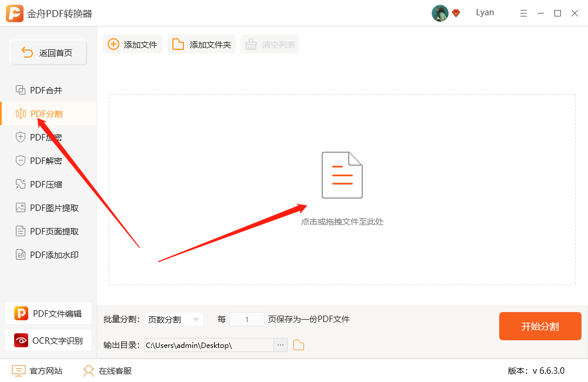Click the 添加文件夹 button
This screenshot has width=588, height=382.
pos(201,44)
